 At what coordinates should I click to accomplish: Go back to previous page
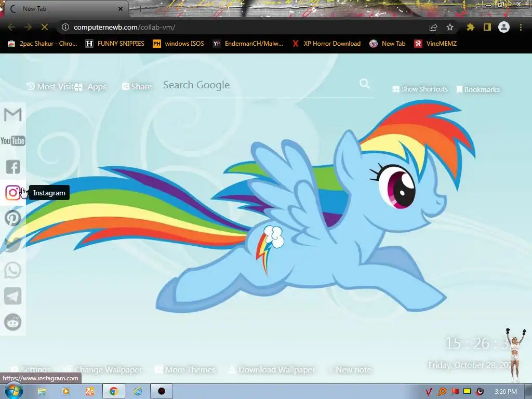click(x=11, y=27)
